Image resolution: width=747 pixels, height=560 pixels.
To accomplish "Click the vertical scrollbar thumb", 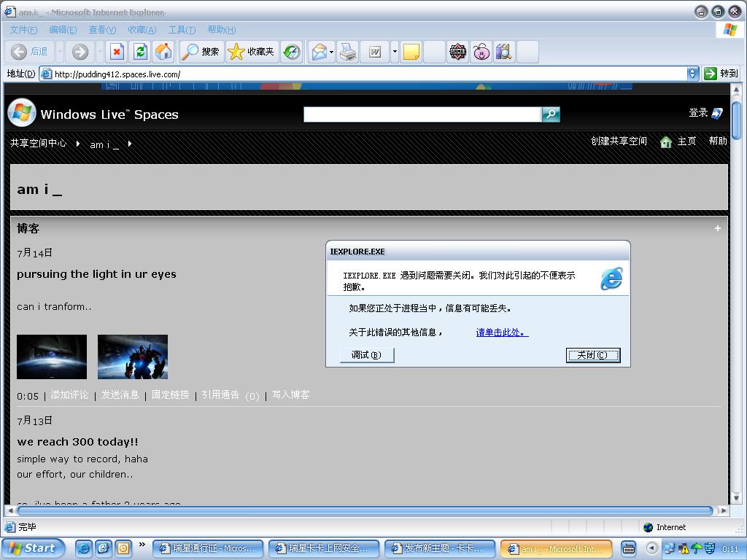I will 736,120.
